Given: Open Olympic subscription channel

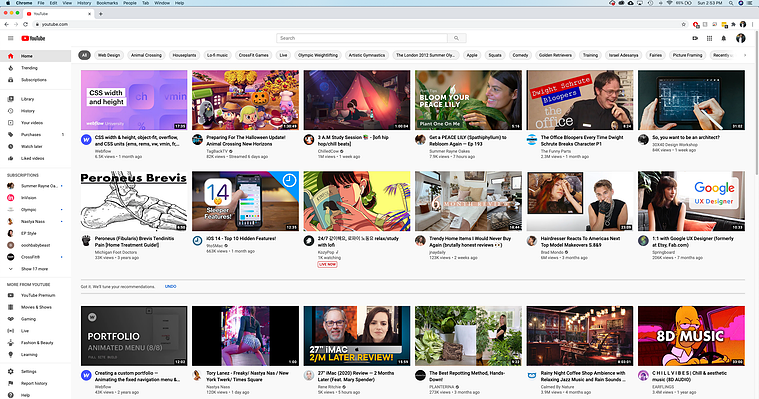Looking at the screenshot, I should (x=35, y=210).
